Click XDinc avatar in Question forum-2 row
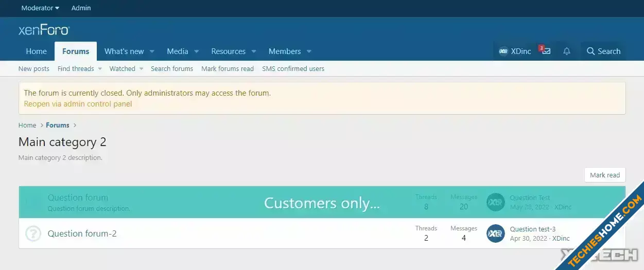The width and height of the screenshot is (644, 270). [x=495, y=233]
